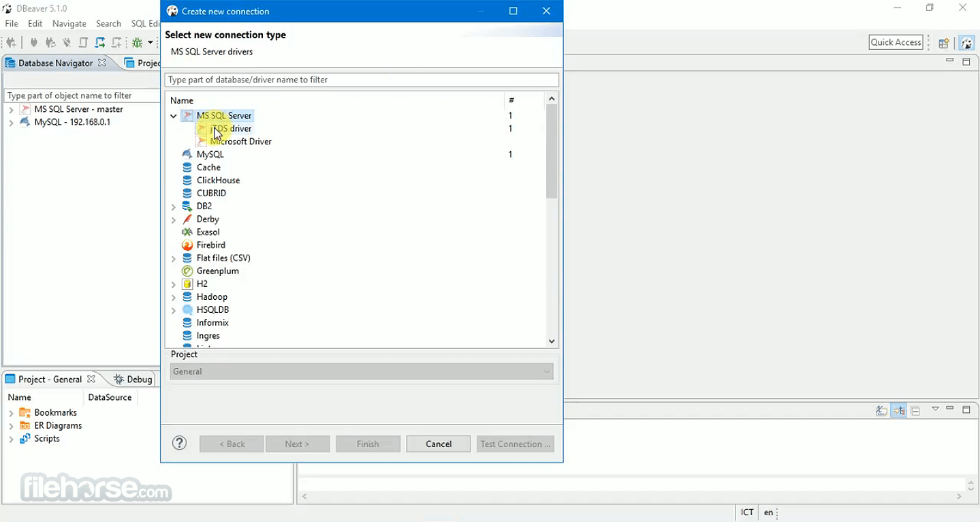Minimize the bottom-right panel
This screenshot has width=980, height=522.
tap(950, 408)
